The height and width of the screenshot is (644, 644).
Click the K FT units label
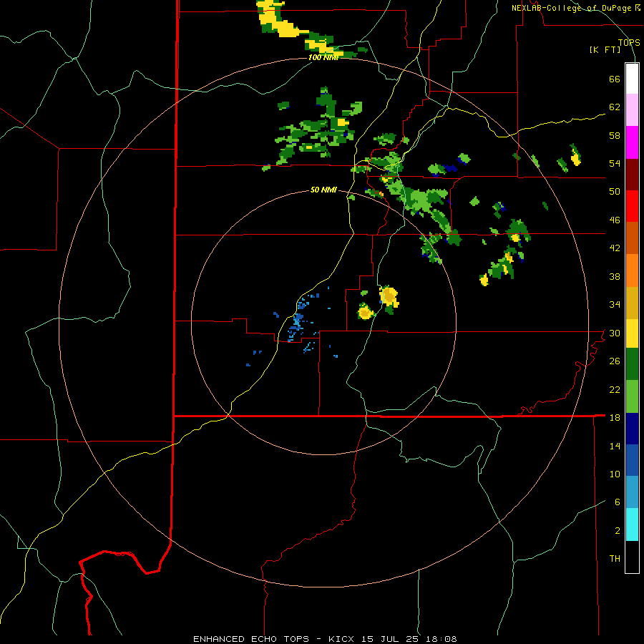[x=605, y=49]
